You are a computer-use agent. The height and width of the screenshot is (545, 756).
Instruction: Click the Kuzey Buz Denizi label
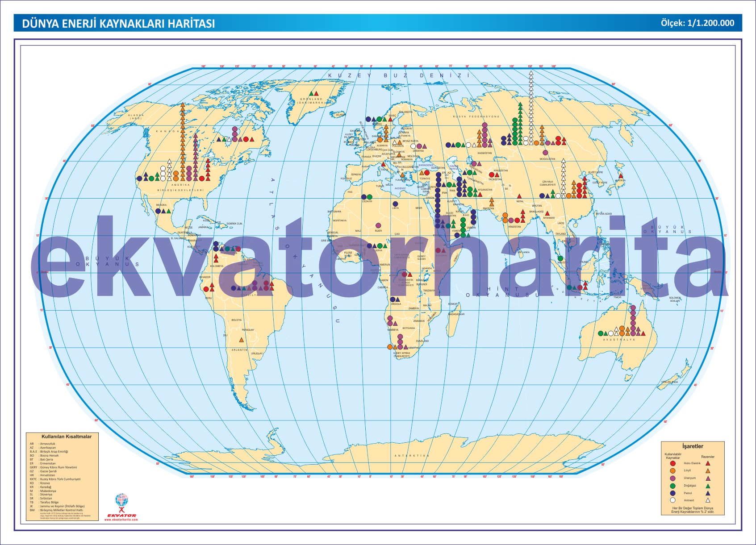coord(398,75)
